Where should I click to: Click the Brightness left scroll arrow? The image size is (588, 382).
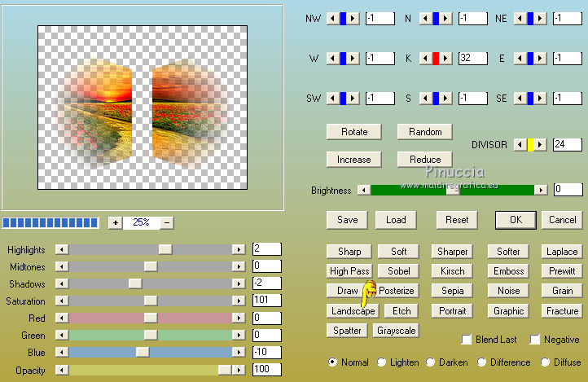[364, 190]
